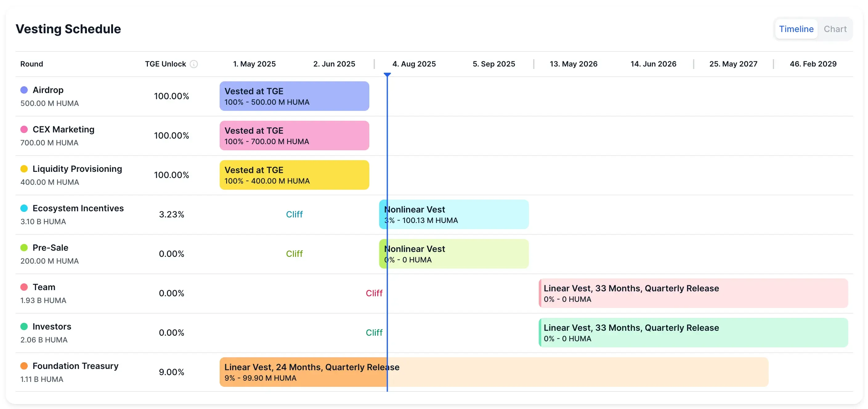Viewport: 868px width, 409px height.
Task: Click the Airdrop purple color dot
Action: click(24, 90)
